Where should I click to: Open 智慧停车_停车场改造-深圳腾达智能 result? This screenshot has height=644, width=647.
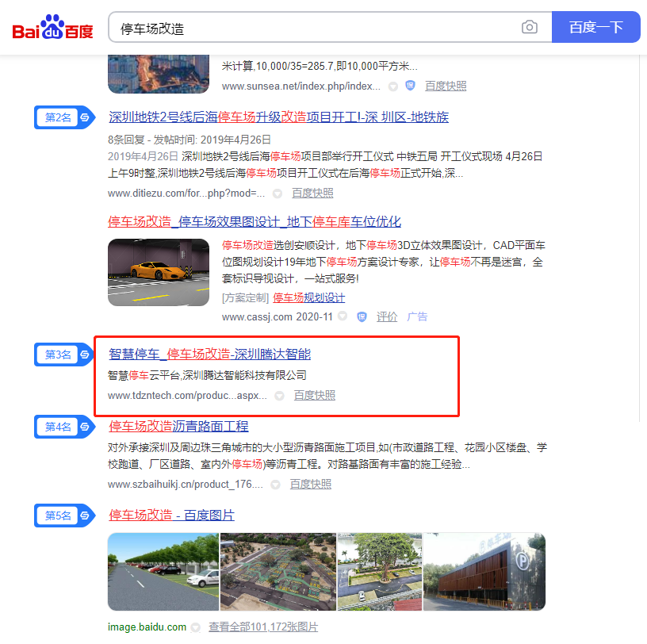pyautogui.click(x=209, y=354)
